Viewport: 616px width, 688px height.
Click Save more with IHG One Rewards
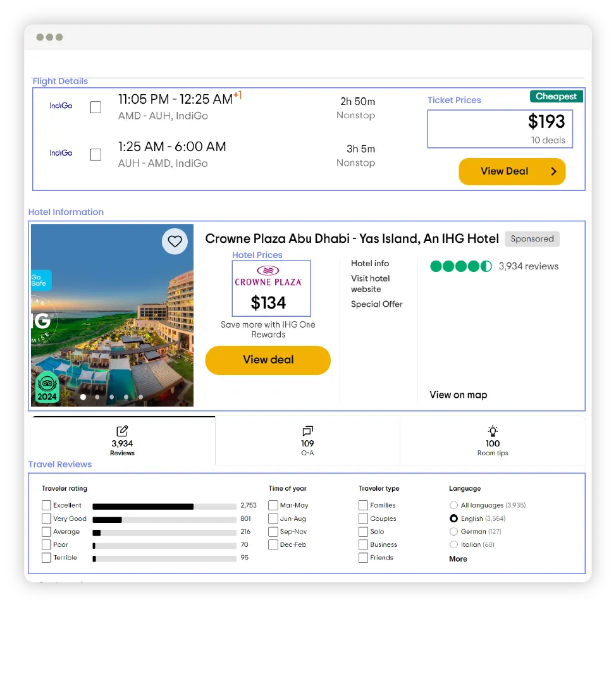click(268, 329)
